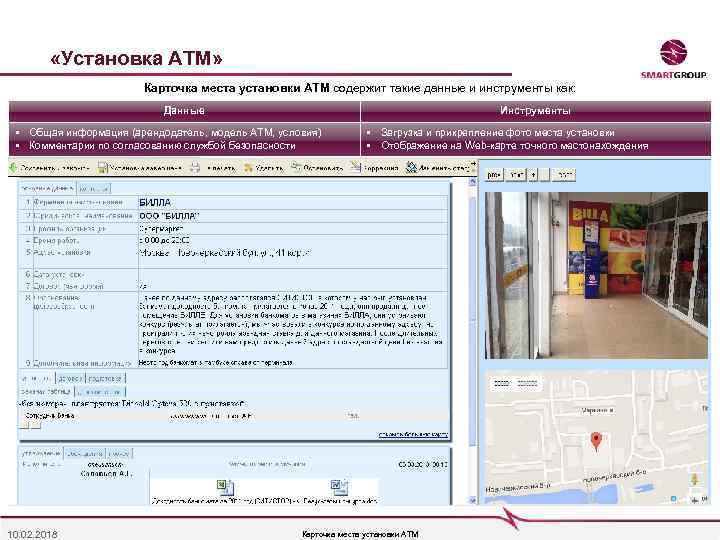Click the 10.02.2018 date in the footer
This screenshot has width=720, height=540.
tap(32, 534)
